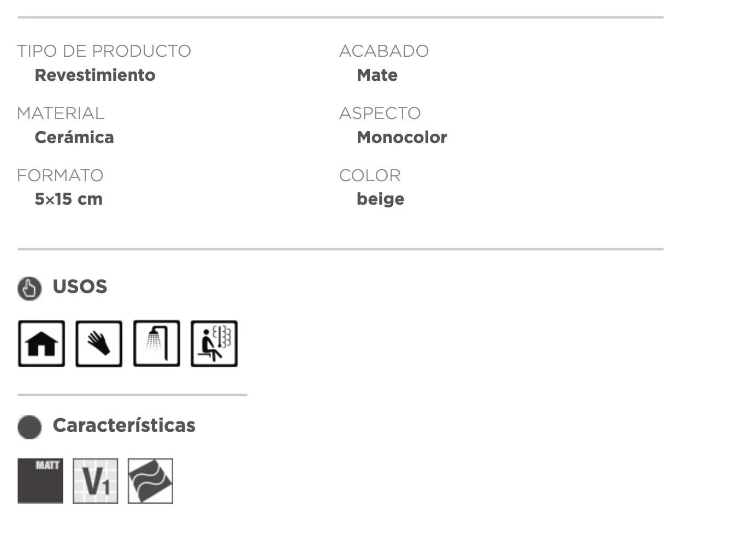
Task: Click the Cerámica material value
Action: point(74,137)
